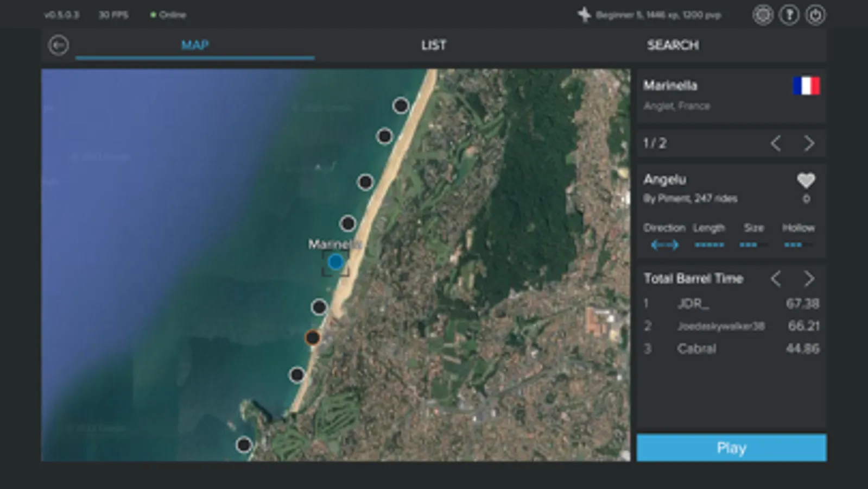
Task: Click the '1 / 2' wave counter
Action: point(655,143)
